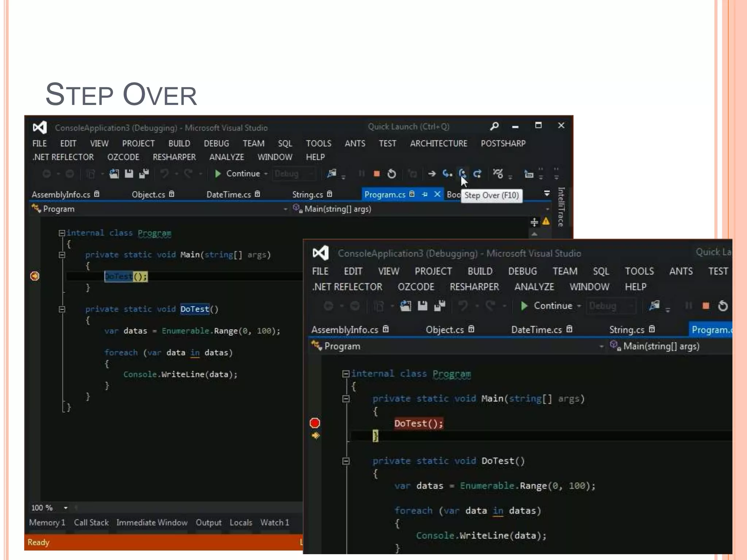Viewport: 747px width, 560px height.
Task: Click Find in Files icon in back window
Action: pyautogui.click(x=332, y=174)
